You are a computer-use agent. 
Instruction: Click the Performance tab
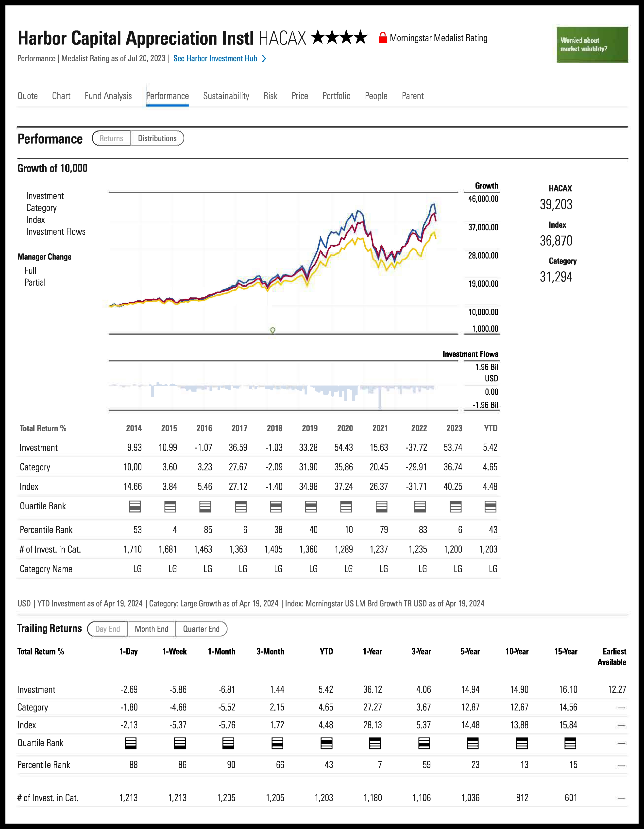pos(167,96)
